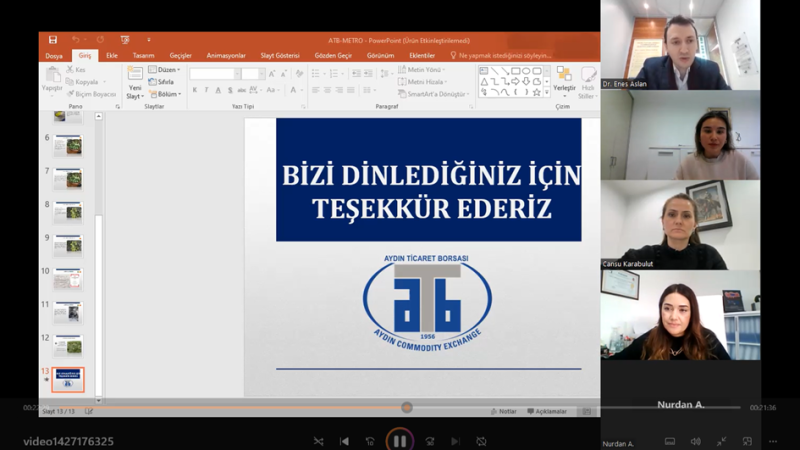Screen dimensions: 800x450
Task: Click the line spacing icon
Action: click(384, 74)
